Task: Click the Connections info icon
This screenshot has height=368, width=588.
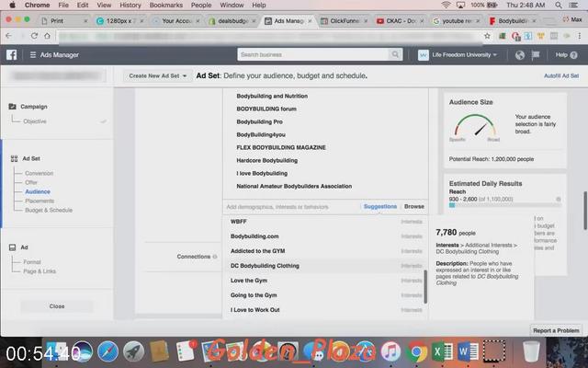Action: [x=215, y=257]
